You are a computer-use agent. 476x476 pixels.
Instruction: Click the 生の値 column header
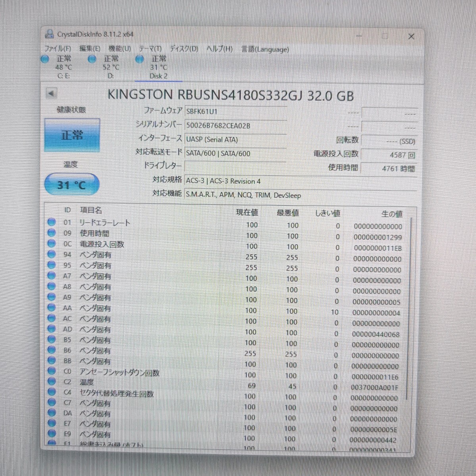[x=392, y=214]
